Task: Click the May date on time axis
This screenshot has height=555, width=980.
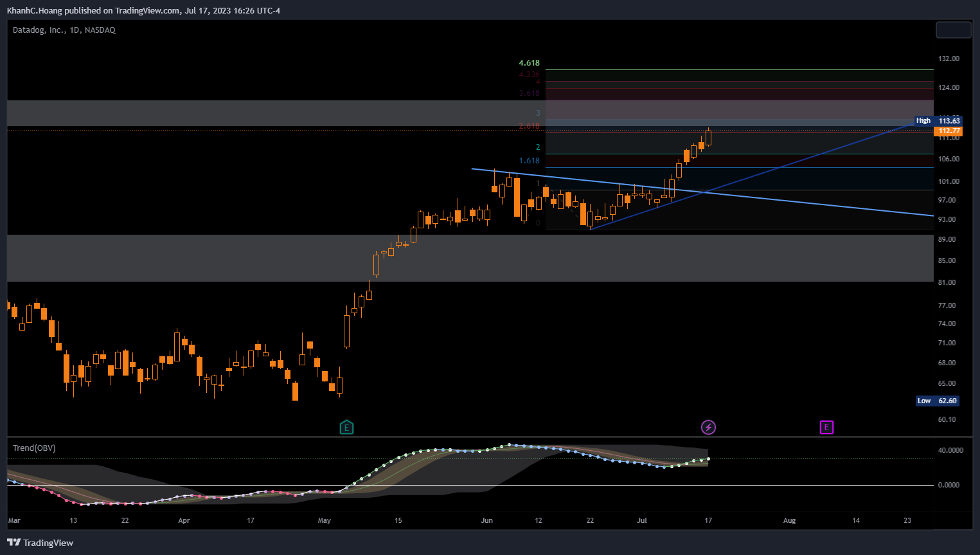Action: tap(325, 520)
